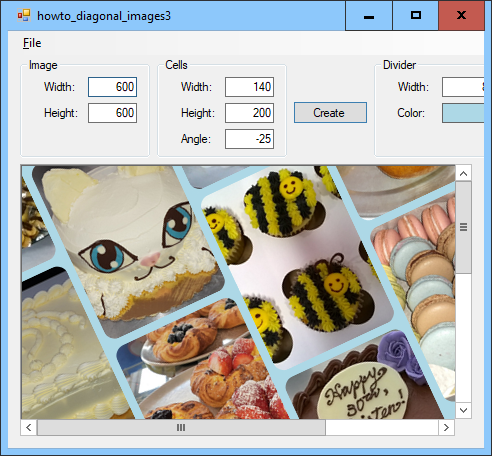Click the application icon in title bar
Viewport: 492px width, 456px height.
click(24, 16)
